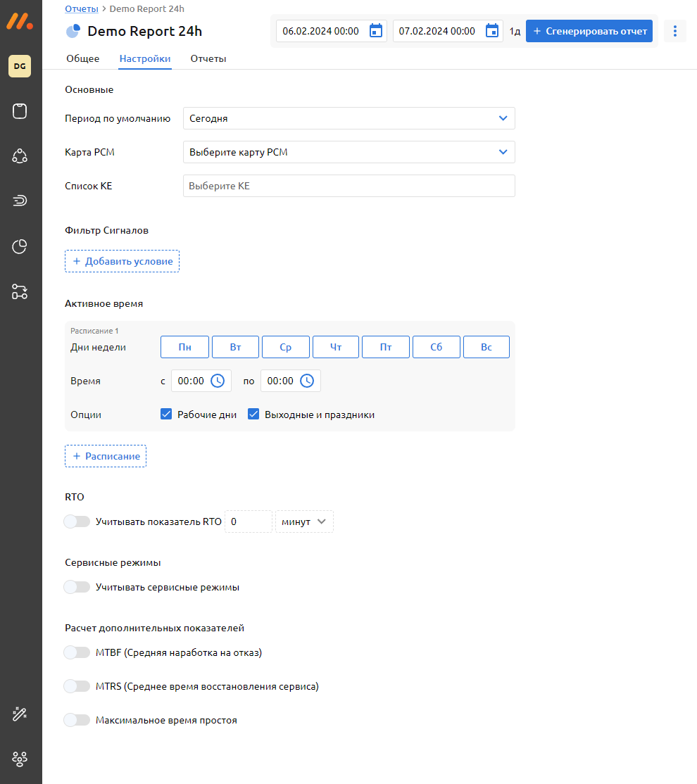Image resolution: width=697 pixels, height=784 pixels.
Task: Open calendar picker for the end date field
Action: tap(492, 31)
